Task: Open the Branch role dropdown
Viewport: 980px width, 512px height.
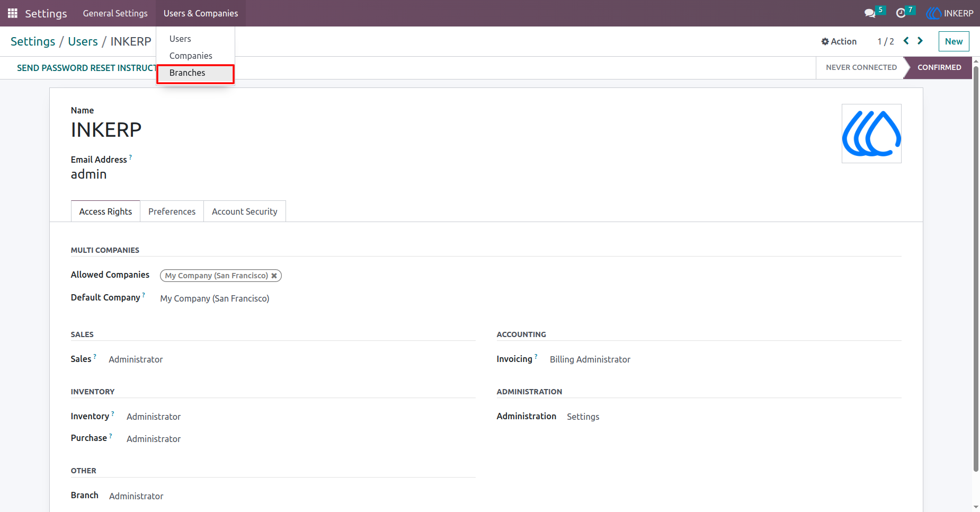Action: pyautogui.click(x=136, y=496)
